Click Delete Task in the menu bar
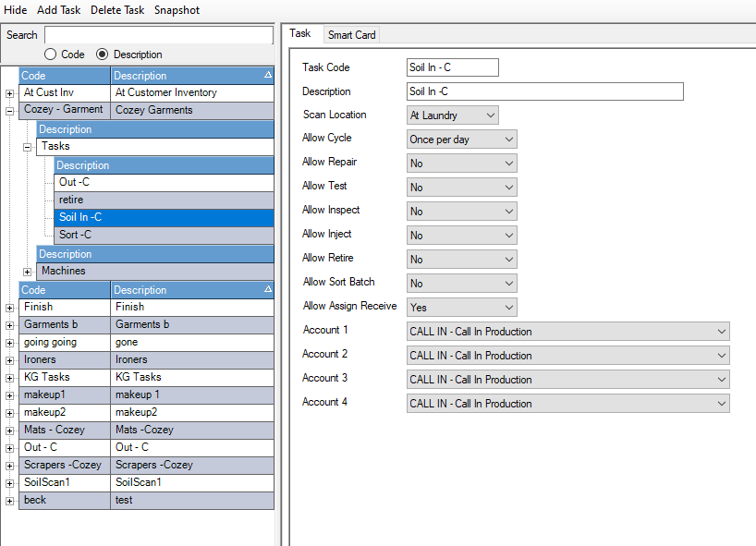The image size is (756, 546). click(117, 10)
